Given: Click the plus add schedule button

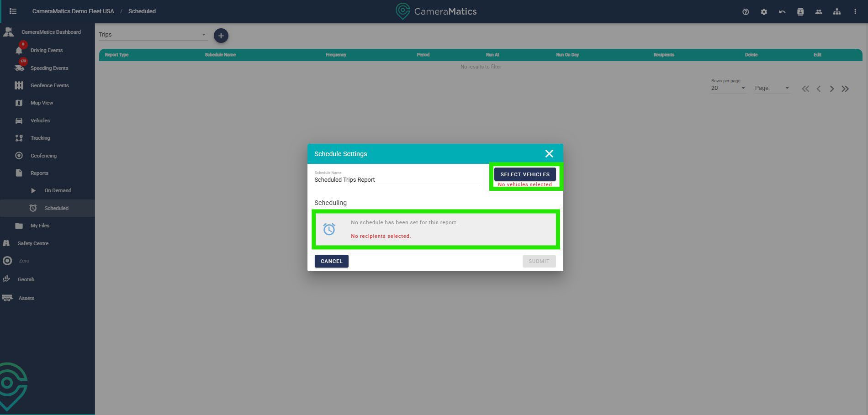Looking at the screenshot, I should click(x=221, y=36).
